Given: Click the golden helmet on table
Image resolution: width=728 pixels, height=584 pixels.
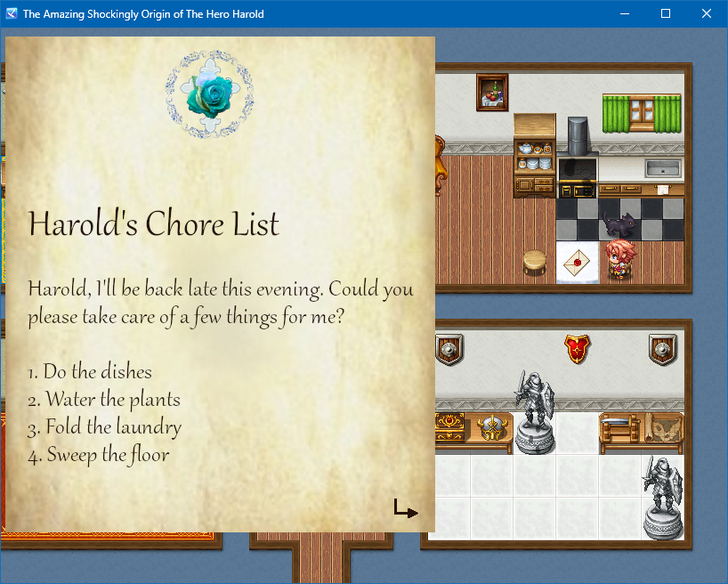Looking at the screenshot, I should tap(491, 428).
